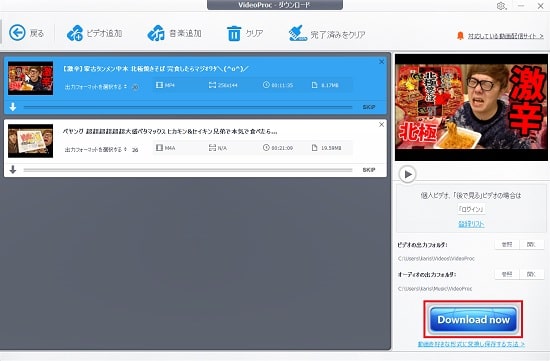Image resolution: width=550 pixels, height=361 pixels.
Task: Click the MP4 format icon in first item
Action: click(159, 85)
